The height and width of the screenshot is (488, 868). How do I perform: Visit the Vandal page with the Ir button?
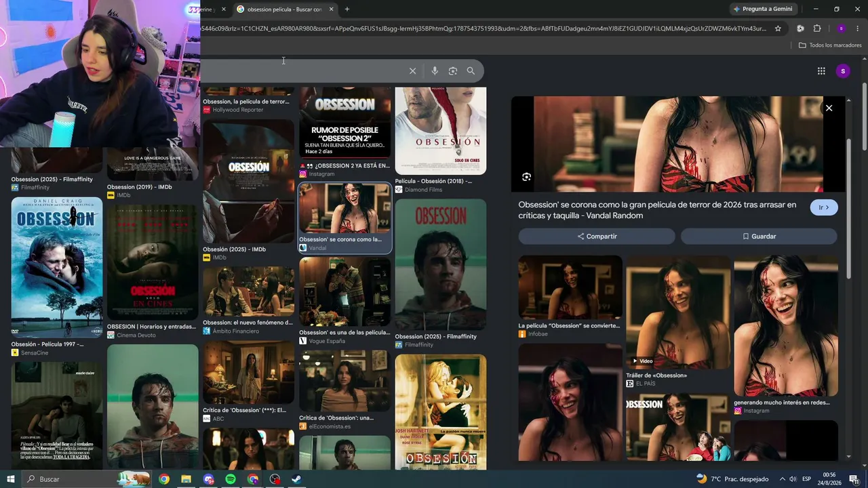pos(824,207)
